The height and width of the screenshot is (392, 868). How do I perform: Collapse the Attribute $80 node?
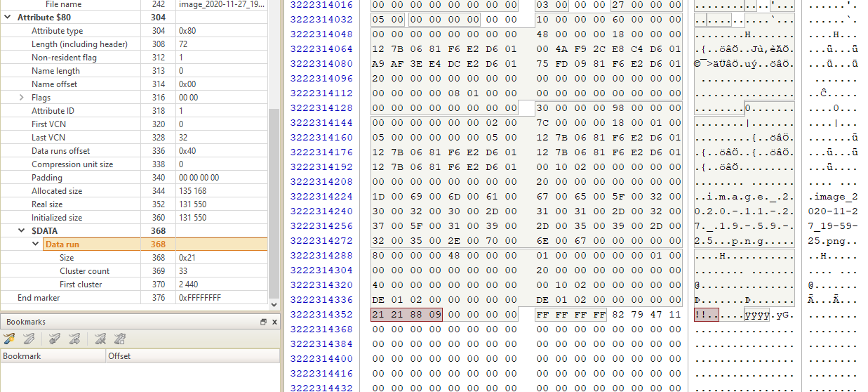(9, 17)
